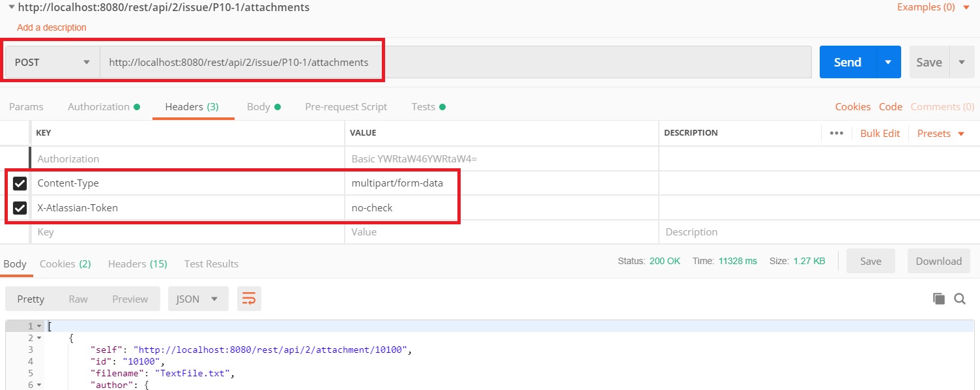The image size is (980, 390).
Task: Open the Save button dropdown arrow
Action: pyautogui.click(x=962, y=62)
